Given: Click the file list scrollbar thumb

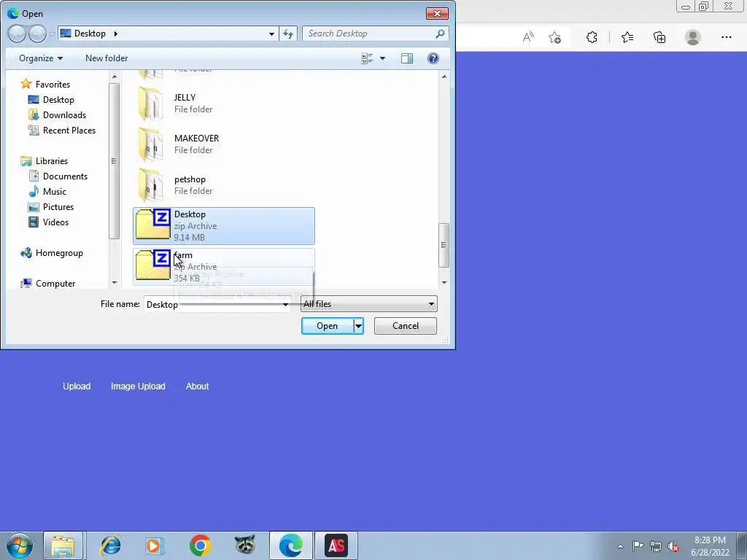Looking at the screenshot, I should click(x=444, y=245).
